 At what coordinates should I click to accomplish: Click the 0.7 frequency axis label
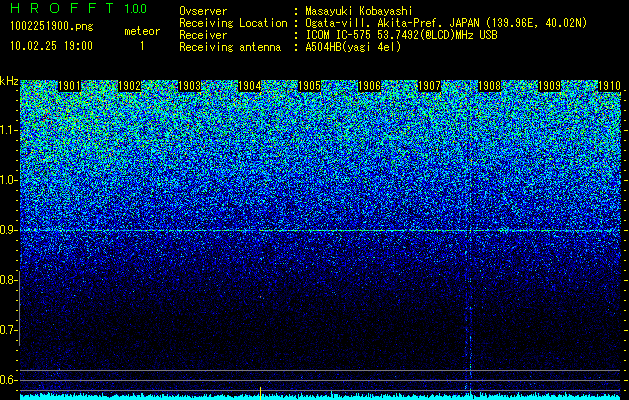tap(8, 330)
